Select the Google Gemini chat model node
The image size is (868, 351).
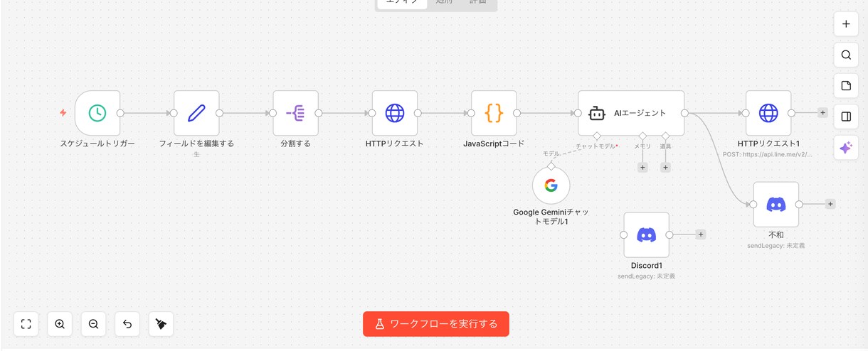point(551,185)
